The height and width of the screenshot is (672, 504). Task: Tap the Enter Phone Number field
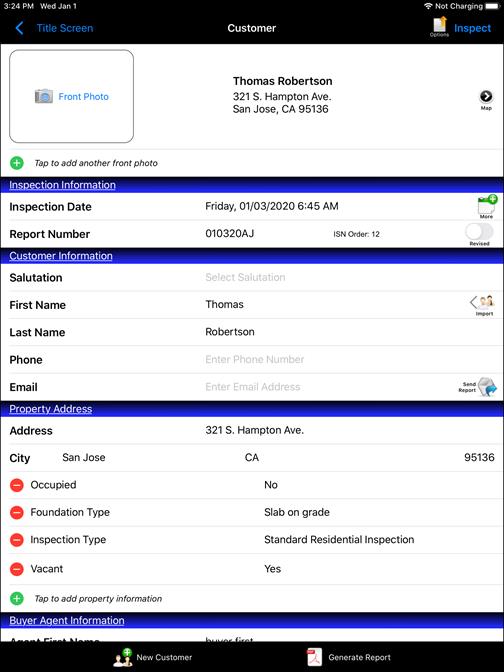coord(255,360)
